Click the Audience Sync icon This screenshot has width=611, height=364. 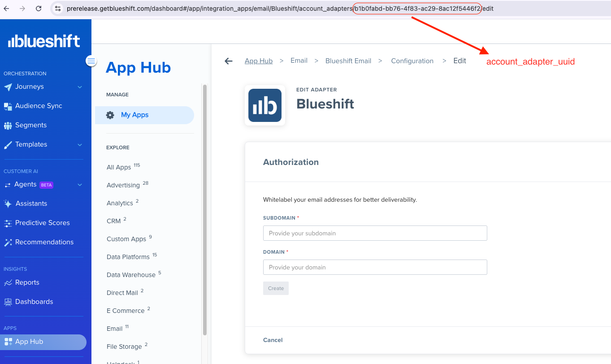8,106
